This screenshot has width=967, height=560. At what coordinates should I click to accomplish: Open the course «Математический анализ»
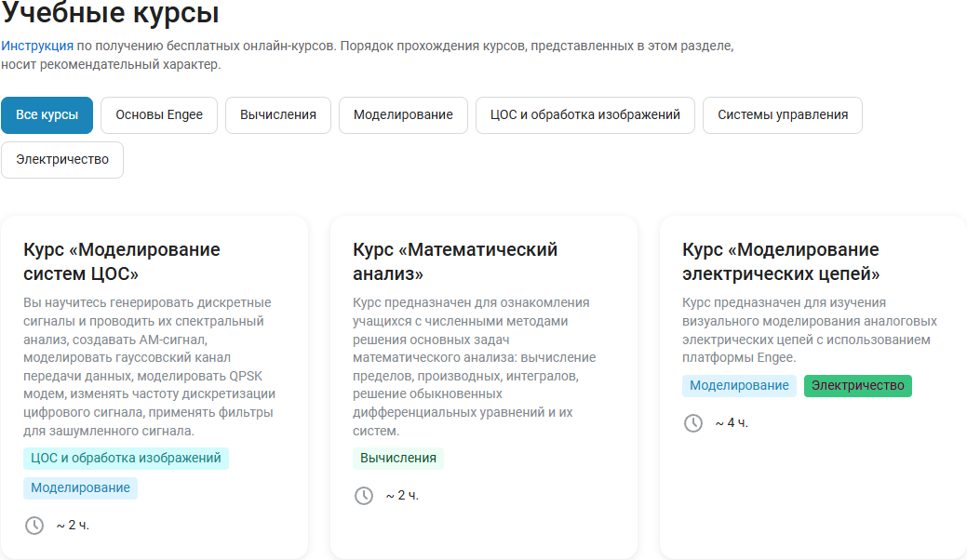pyautogui.click(x=454, y=260)
